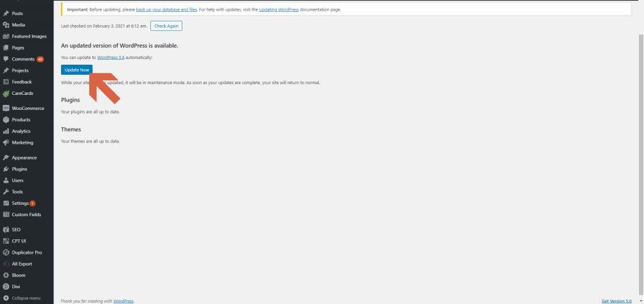The width and height of the screenshot is (644, 304).
Task: Click the Bloom flower icon
Action: [x=6, y=275]
